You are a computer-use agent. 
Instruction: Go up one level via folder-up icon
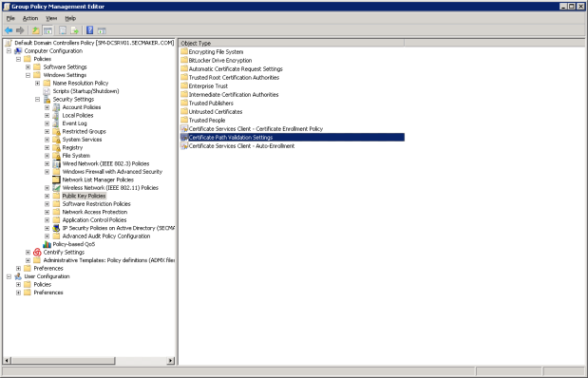coord(36,30)
